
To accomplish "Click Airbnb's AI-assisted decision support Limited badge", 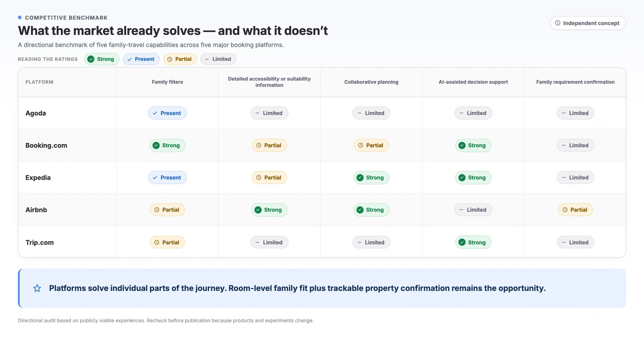I will click(x=473, y=210).
